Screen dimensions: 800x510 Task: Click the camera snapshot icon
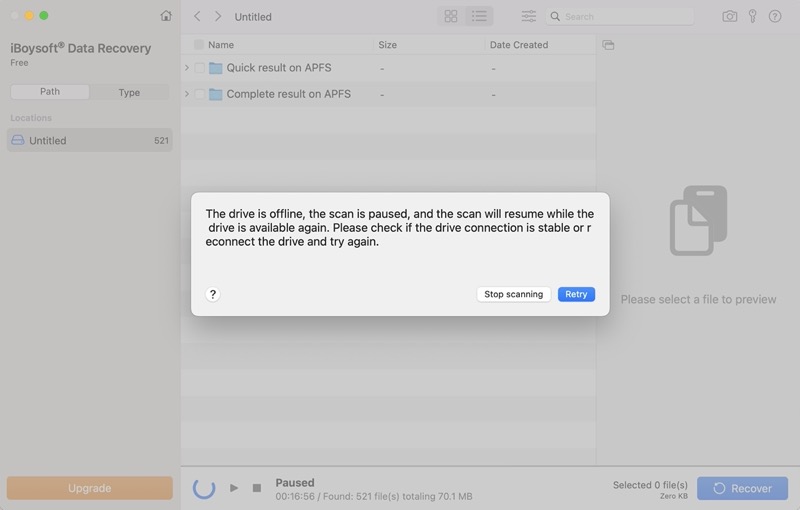[x=730, y=16]
